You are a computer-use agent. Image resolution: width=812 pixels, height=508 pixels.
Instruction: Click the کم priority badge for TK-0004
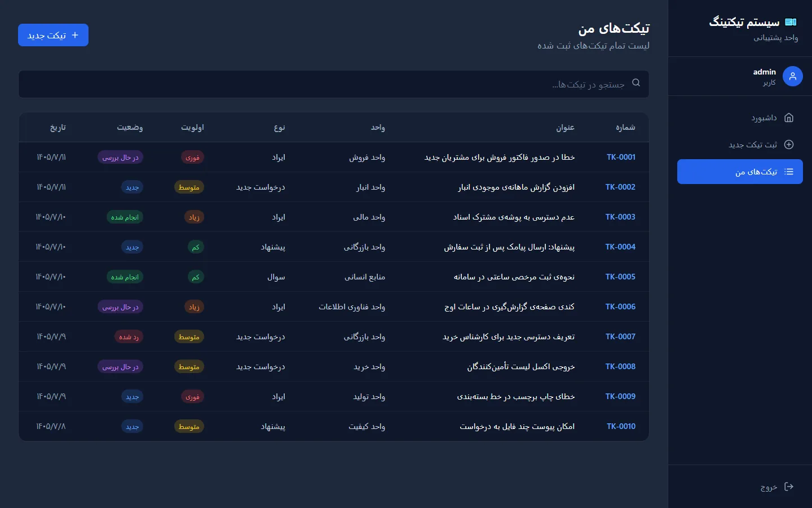[x=195, y=247]
